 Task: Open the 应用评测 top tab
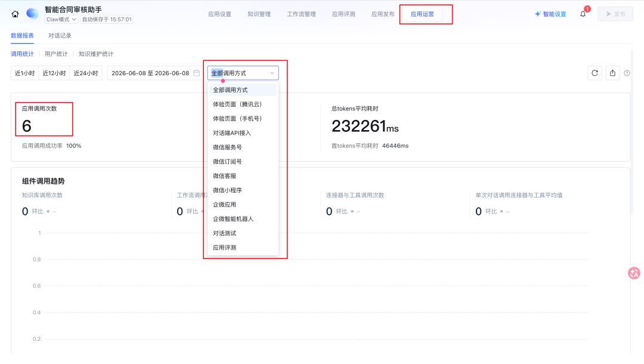343,14
